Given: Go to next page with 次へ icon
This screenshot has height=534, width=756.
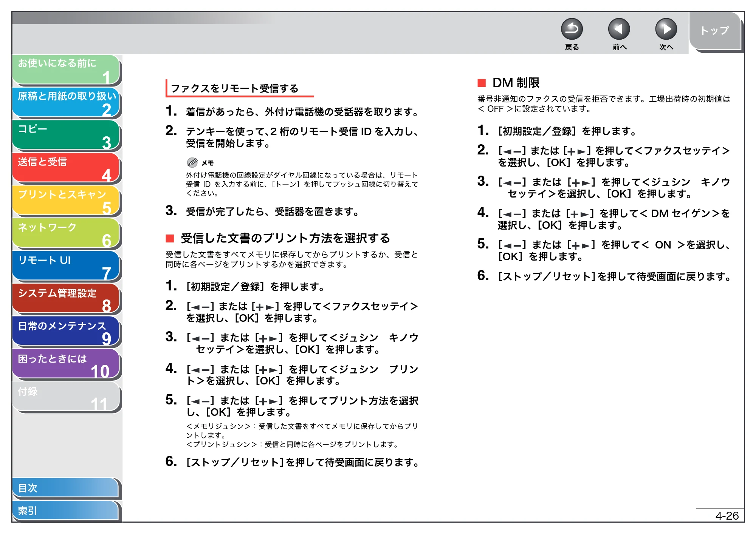Looking at the screenshot, I should 666,29.
